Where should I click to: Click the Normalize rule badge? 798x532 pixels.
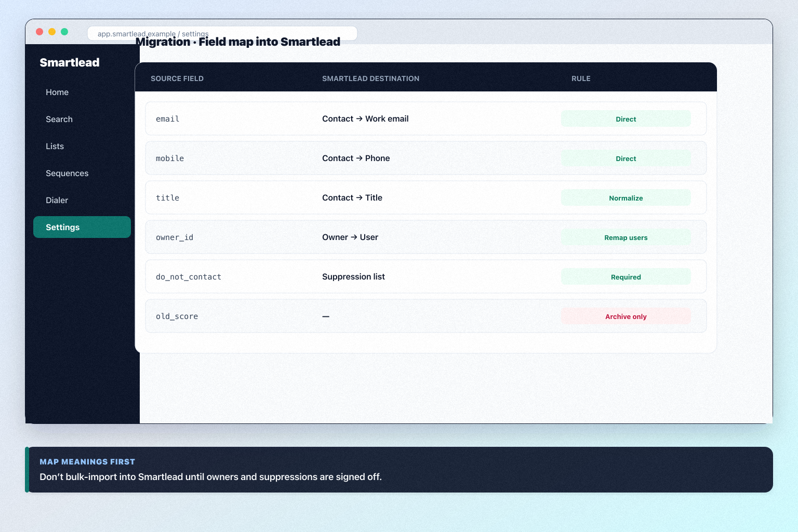(626, 198)
